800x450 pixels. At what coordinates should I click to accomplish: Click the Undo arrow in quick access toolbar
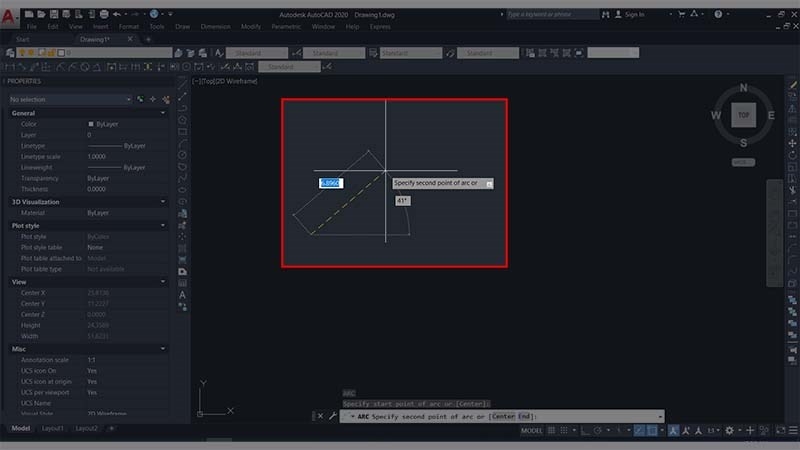click(118, 15)
